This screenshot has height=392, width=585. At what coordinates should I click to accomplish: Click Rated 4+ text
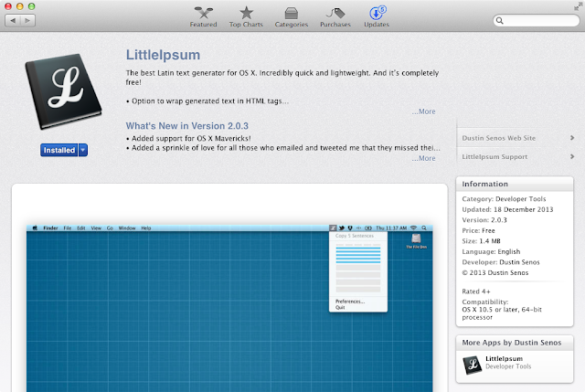tap(476, 291)
